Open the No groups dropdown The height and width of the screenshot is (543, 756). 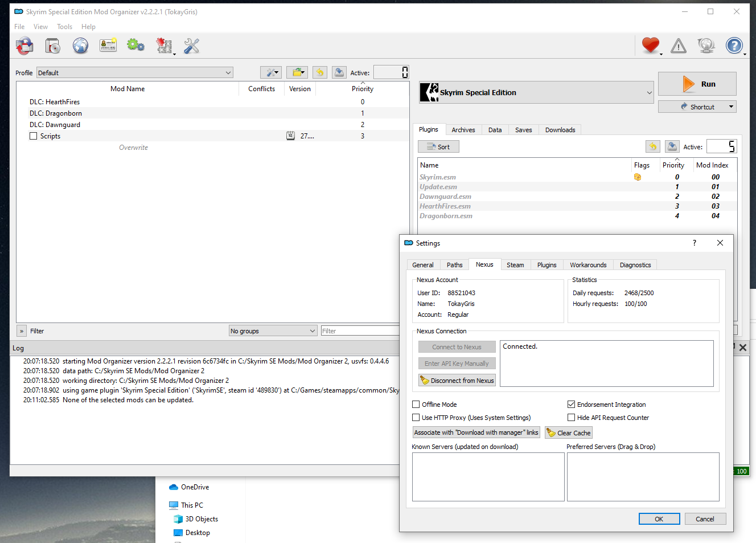coord(273,330)
